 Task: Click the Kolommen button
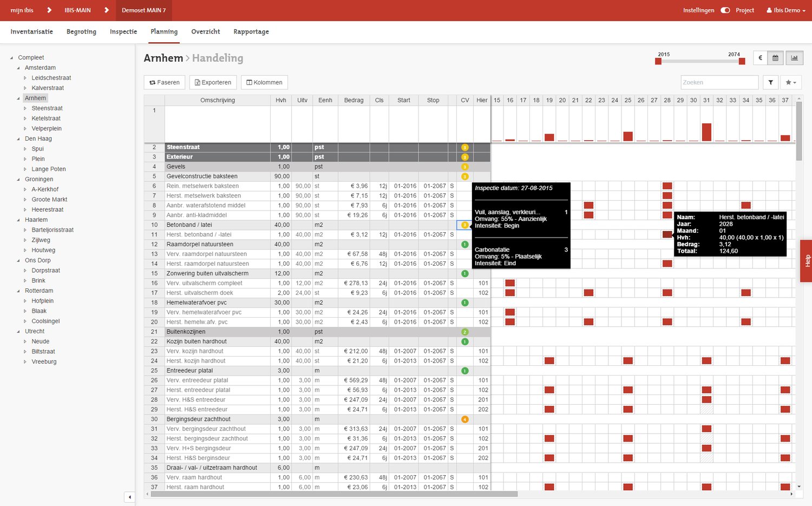pyautogui.click(x=264, y=82)
